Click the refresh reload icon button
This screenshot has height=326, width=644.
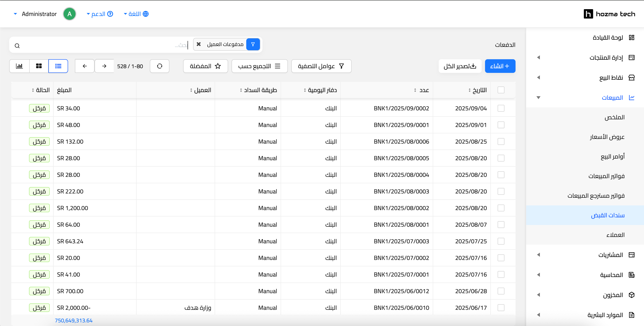[x=159, y=66]
